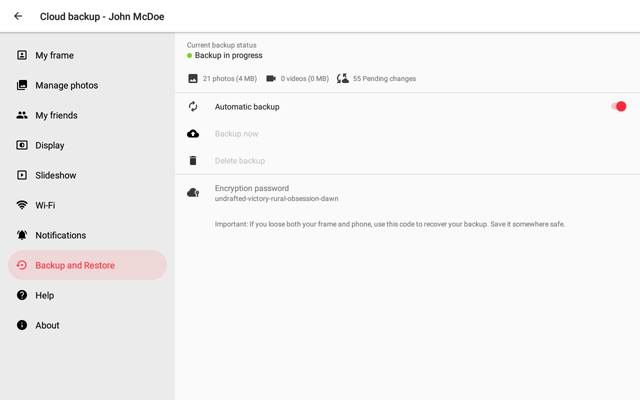
Task: Click the Backup and Restore history icon
Action: [22, 265]
